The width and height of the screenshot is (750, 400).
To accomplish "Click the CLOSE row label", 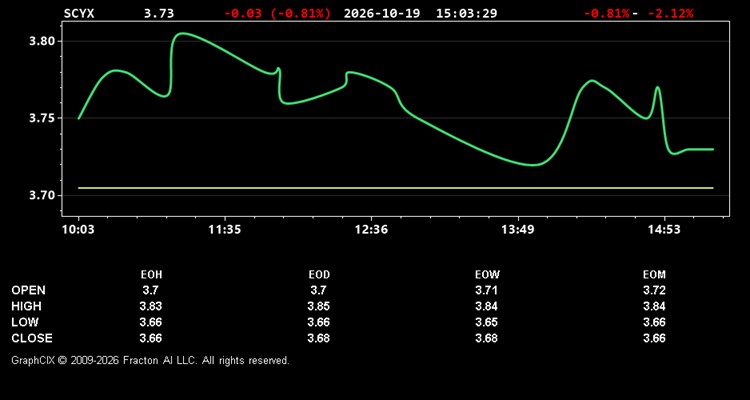I will (32, 338).
